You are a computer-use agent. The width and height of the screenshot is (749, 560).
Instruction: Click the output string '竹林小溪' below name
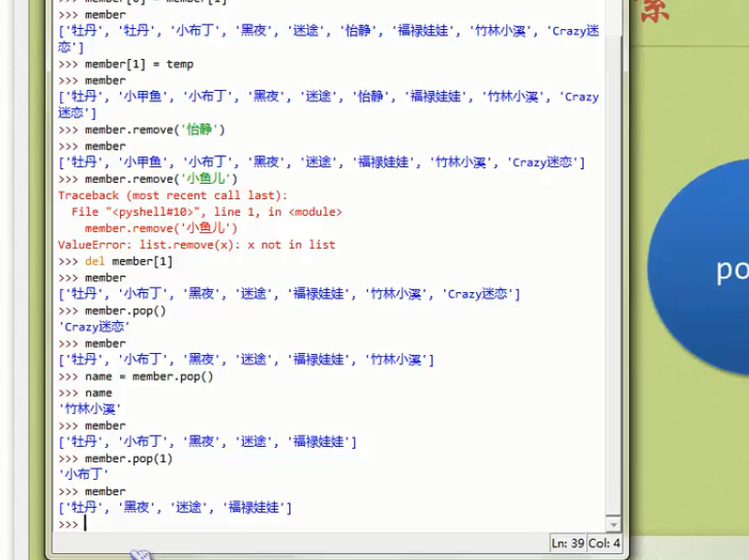tap(90, 409)
